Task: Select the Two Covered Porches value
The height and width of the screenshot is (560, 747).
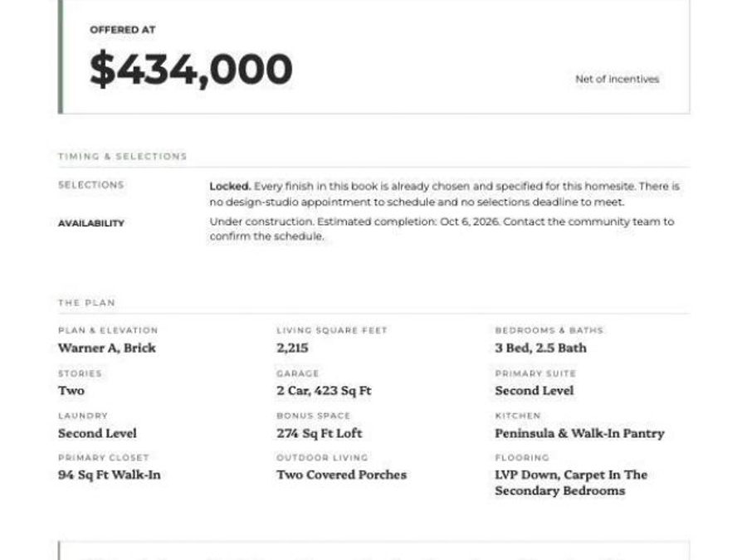Action: click(x=341, y=475)
